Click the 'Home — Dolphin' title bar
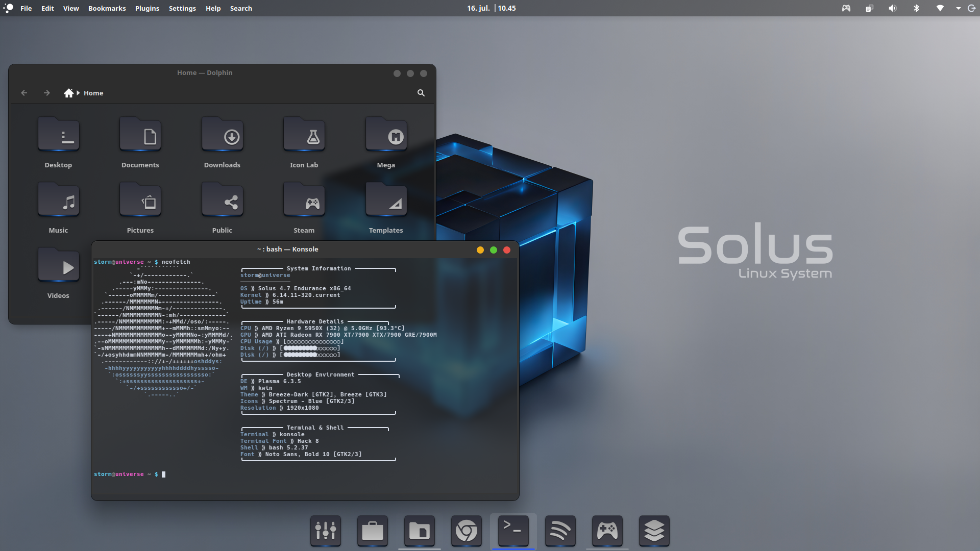Viewport: 980px width, 551px height. click(x=205, y=73)
